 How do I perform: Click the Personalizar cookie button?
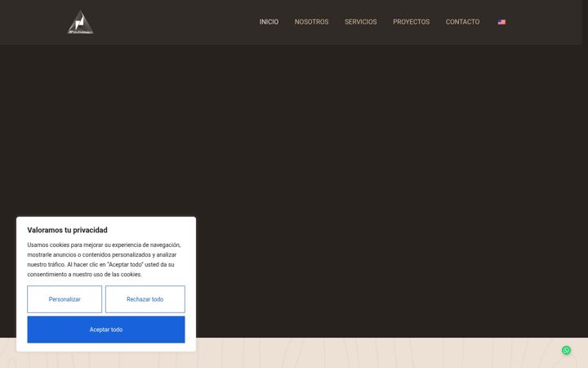(65, 299)
